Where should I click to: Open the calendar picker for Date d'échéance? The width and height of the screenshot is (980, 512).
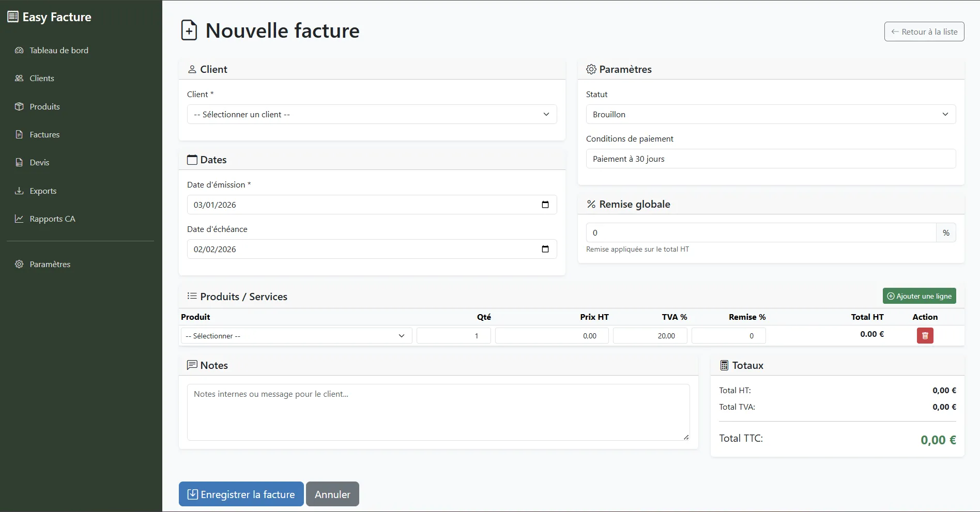point(545,249)
